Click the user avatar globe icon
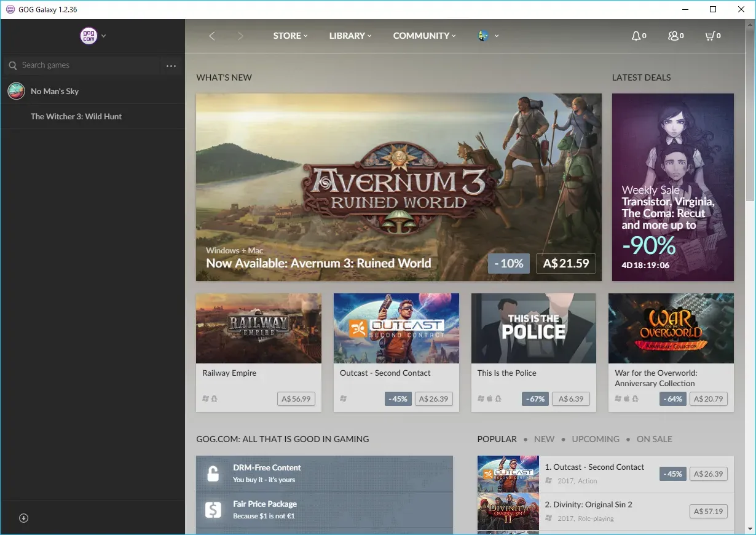756x535 pixels. 483,36
